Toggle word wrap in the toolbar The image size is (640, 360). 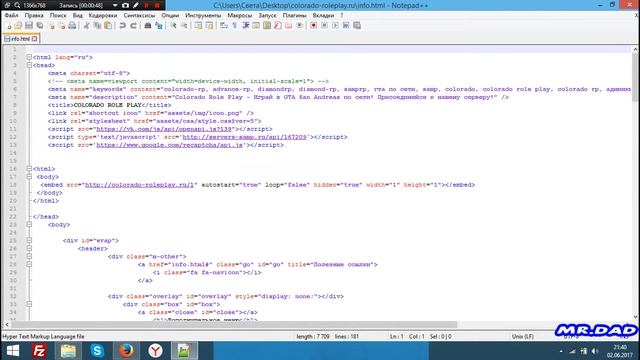pyautogui.click(x=224, y=26)
